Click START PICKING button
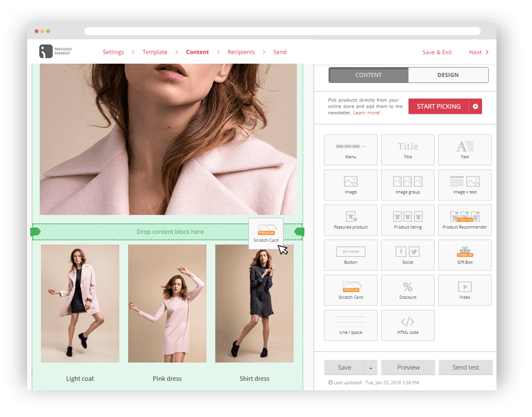Viewport: 532px width, 417px height. coord(439,106)
